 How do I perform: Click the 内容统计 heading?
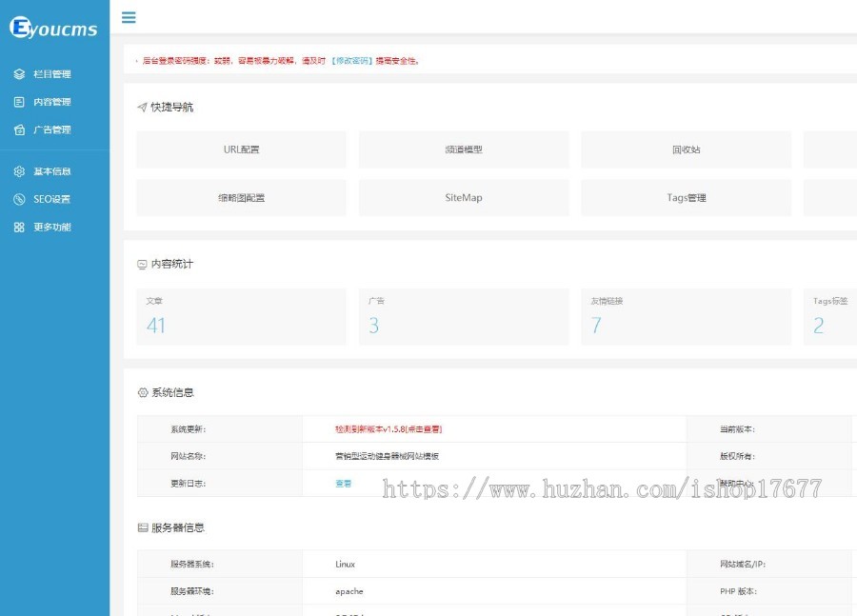pos(172,264)
